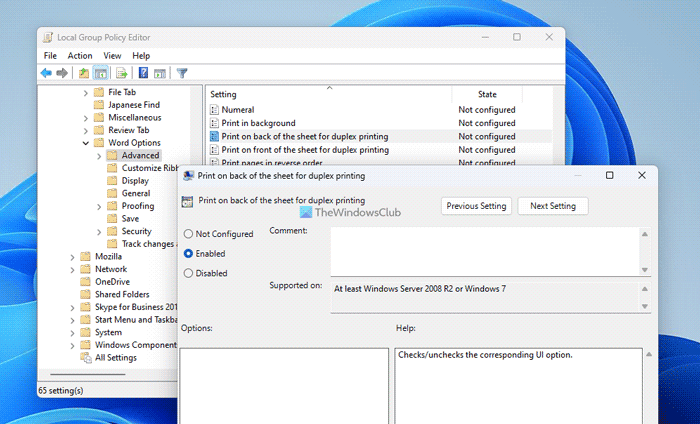Expand the Proofing tree node
700x424 pixels.
coord(99,206)
